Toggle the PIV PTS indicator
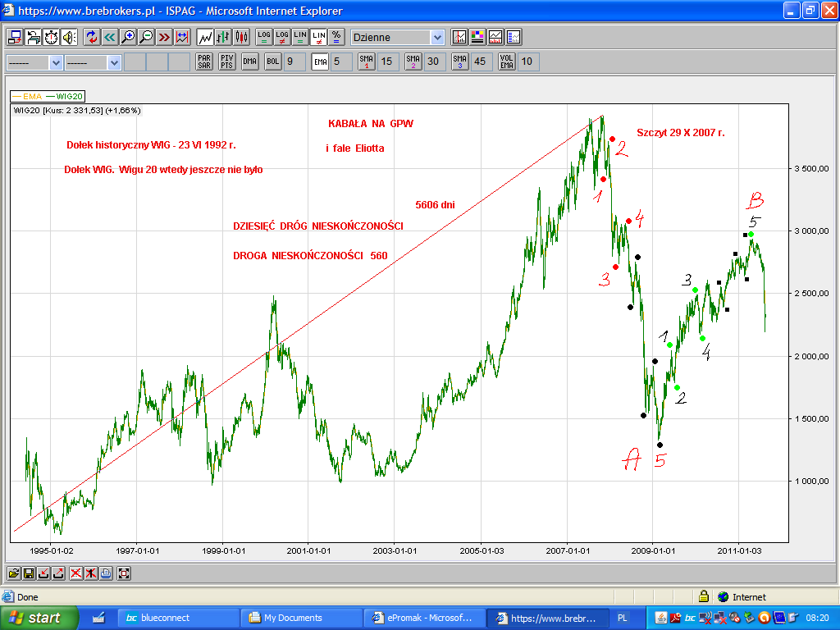The width and height of the screenshot is (840, 630). pos(227,62)
